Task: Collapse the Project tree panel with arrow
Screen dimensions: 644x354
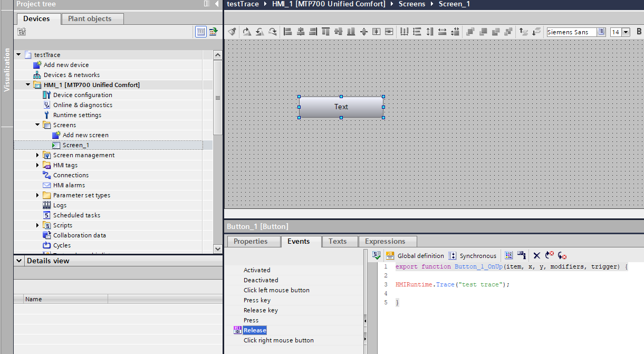Action: pyautogui.click(x=217, y=4)
